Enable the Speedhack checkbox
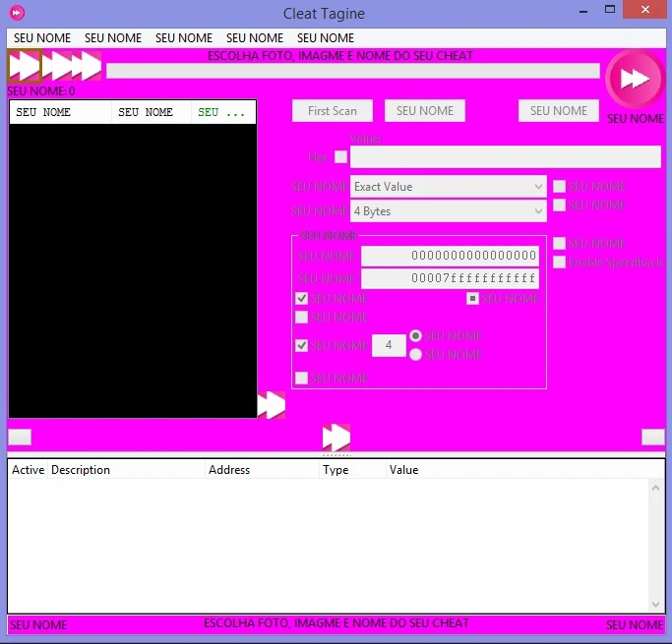Image resolution: width=672 pixels, height=644 pixels. (559, 263)
